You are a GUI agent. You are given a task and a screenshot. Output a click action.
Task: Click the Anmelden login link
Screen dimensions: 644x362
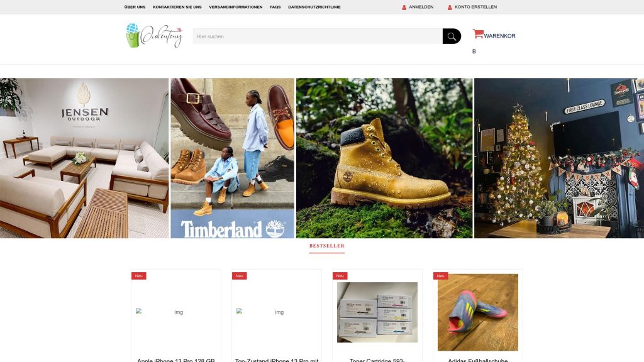(x=421, y=7)
